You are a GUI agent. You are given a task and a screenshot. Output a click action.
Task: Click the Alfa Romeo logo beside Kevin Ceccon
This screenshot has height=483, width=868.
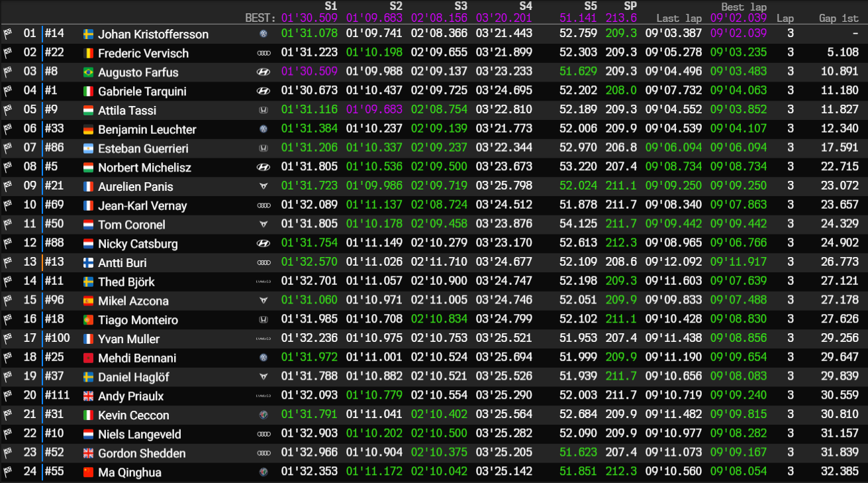(x=264, y=415)
